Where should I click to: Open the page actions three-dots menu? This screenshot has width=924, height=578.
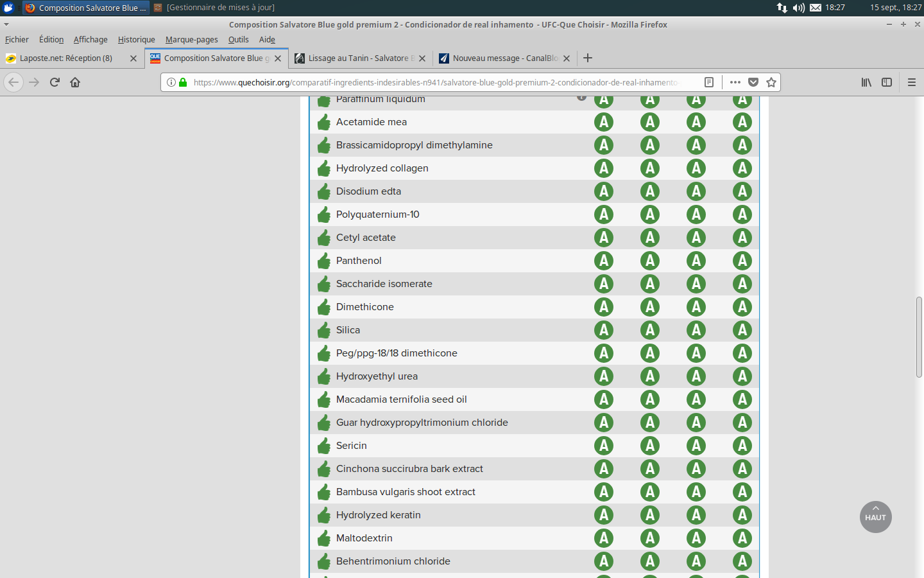pyautogui.click(x=735, y=82)
